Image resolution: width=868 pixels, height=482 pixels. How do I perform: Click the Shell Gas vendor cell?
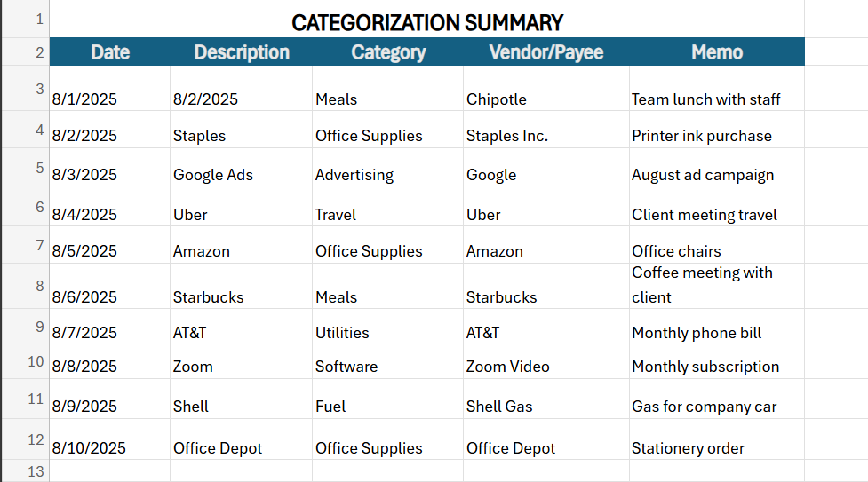coord(500,407)
